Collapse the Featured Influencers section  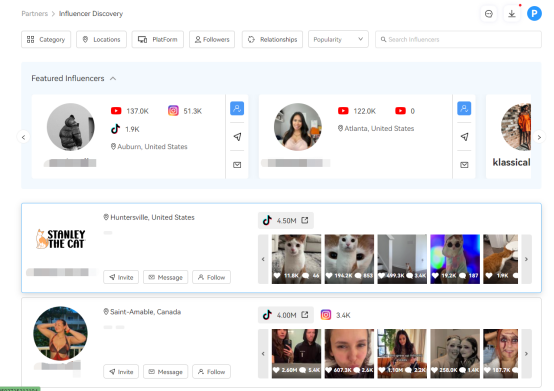pos(113,78)
